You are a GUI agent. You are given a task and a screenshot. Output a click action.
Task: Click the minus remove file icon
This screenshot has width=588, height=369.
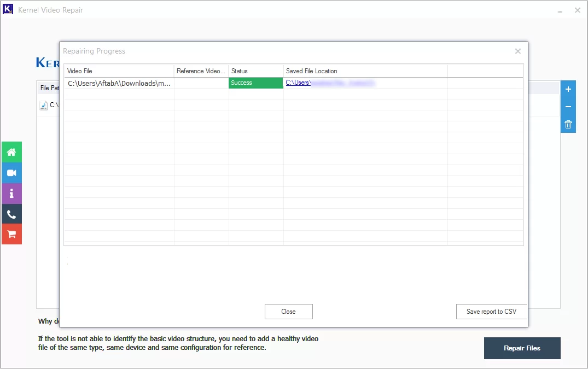568,107
